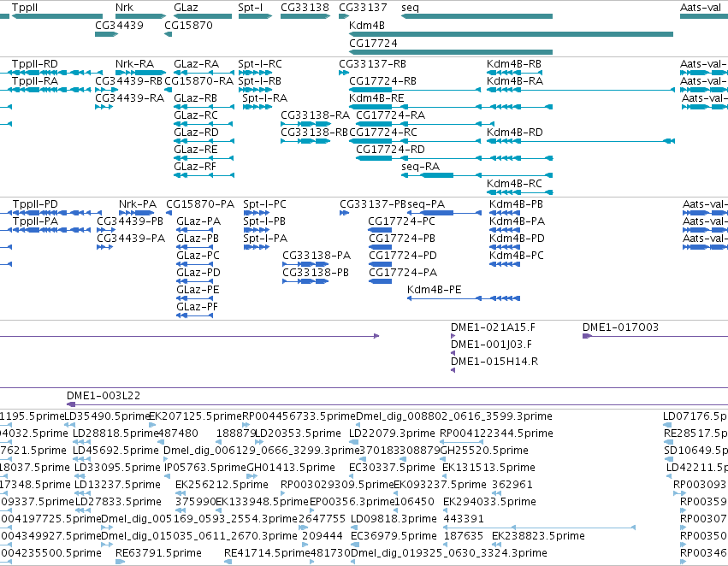
Task: Click the Kdm4B-RC transcript label
Action: coord(514,184)
